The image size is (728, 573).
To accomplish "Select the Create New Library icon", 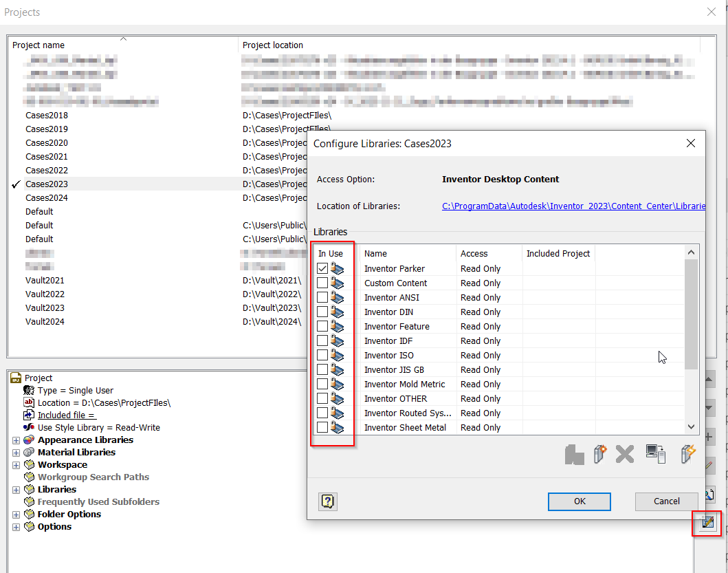I will 599,454.
